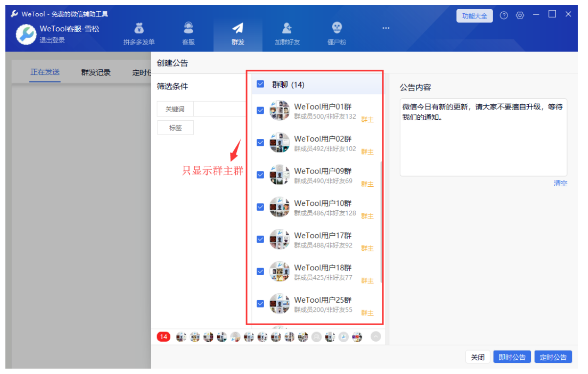The height and width of the screenshot is (374, 588).
Task: Click the WeTool用户25群 group avatar
Action: [279, 304]
